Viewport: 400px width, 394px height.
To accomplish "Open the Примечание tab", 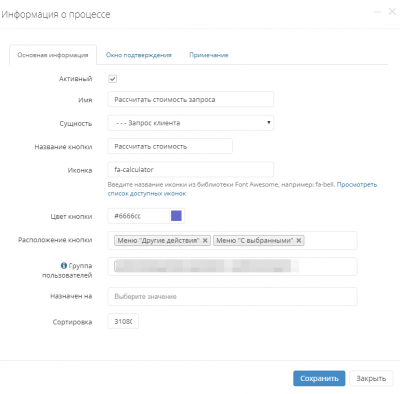I will coord(209,55).
